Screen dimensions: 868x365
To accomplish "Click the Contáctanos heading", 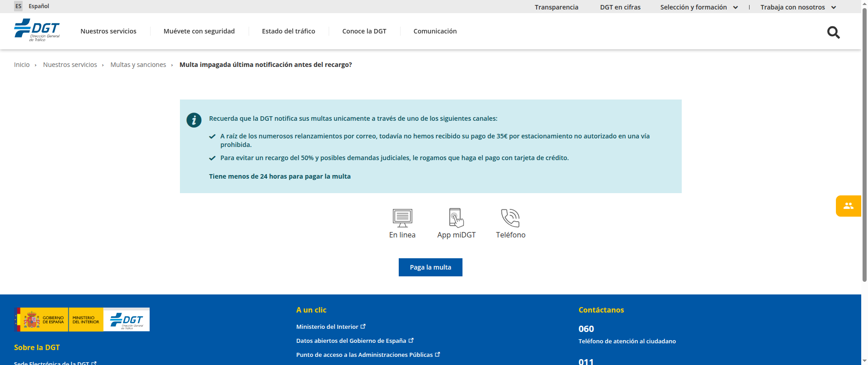I will (601, 310).
